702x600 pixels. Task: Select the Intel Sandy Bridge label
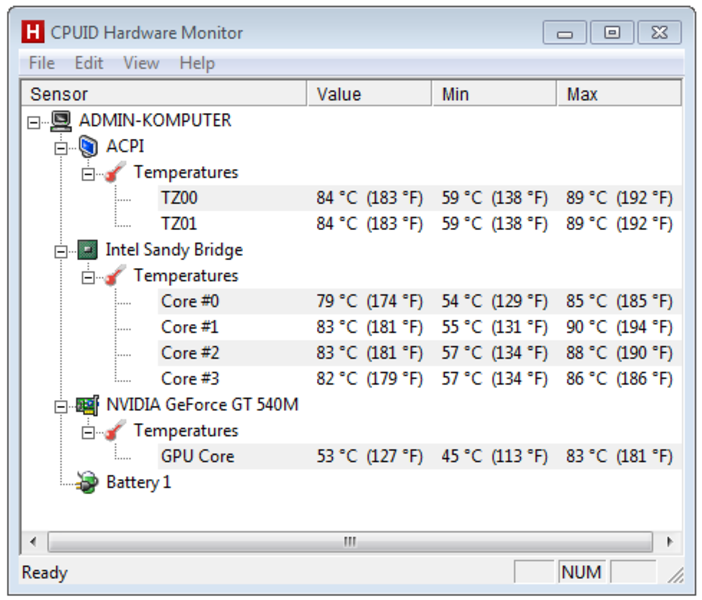[x=174, y=250]
